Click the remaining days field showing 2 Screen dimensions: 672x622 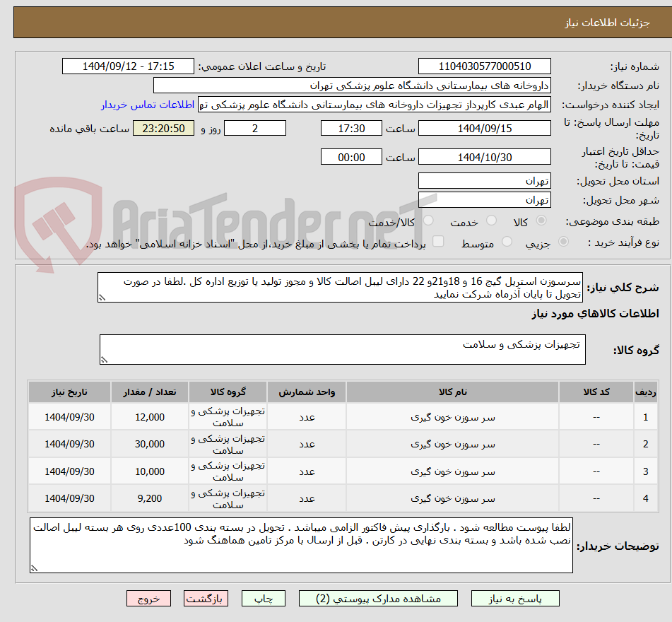(255, 128)
